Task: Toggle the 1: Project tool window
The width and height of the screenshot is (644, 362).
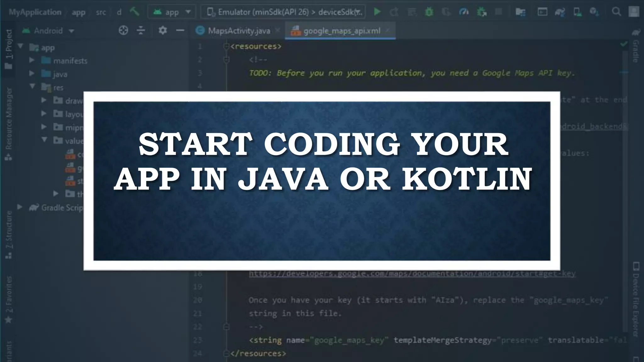Action: coord(9,49)
